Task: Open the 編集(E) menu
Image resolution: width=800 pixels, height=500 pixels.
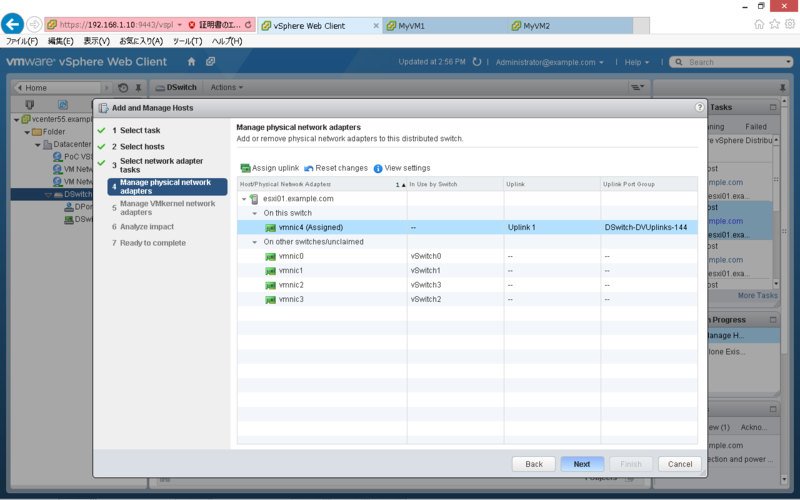Action: tap(60, 41)
